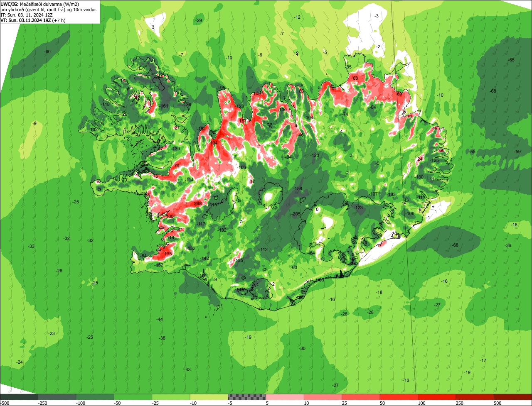
Task: Click the red-zone value '83'
Action: (x=301, y=91)
